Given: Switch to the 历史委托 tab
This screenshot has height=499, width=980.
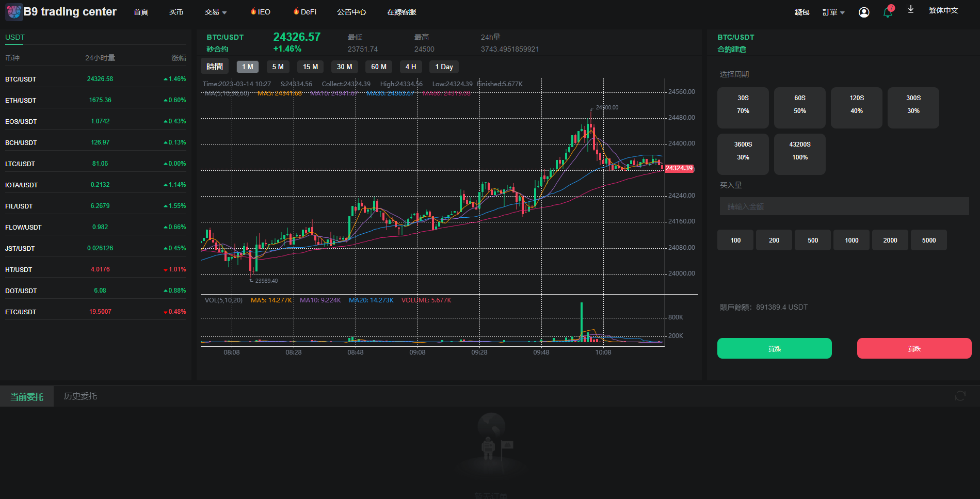Looking at the screenshot, I should 80,396.
